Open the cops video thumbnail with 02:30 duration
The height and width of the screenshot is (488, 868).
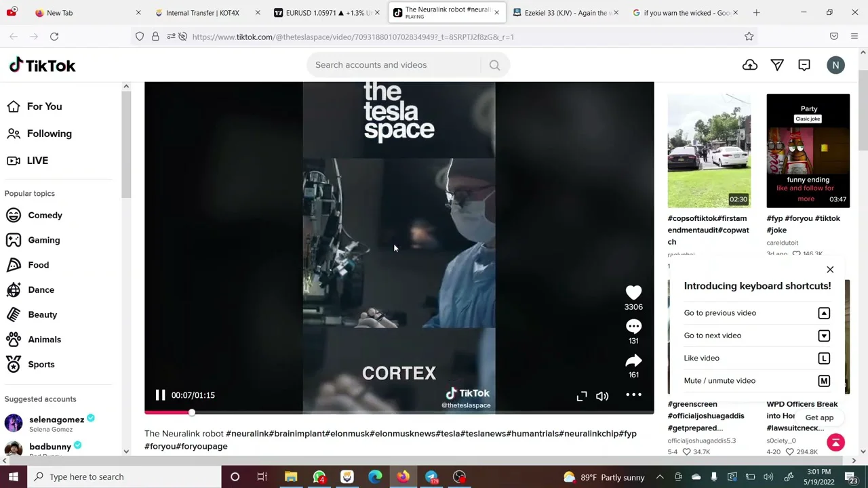[x=709, y=151]
